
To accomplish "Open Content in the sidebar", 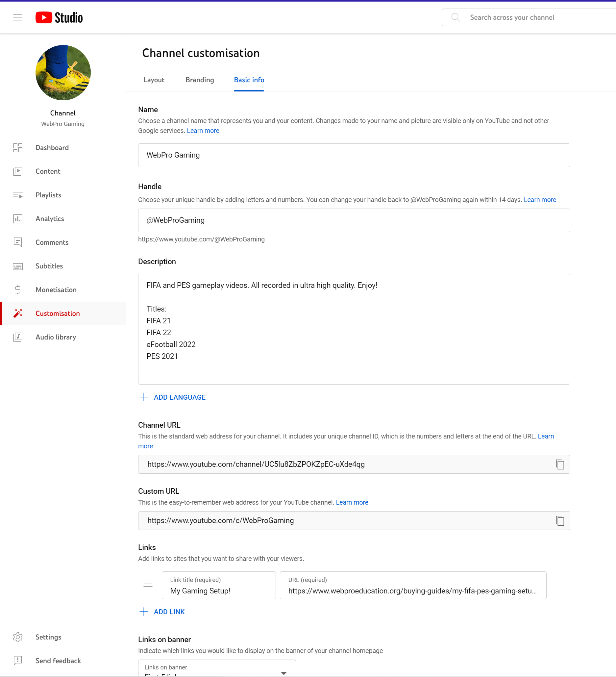I will tap(63, 171).
